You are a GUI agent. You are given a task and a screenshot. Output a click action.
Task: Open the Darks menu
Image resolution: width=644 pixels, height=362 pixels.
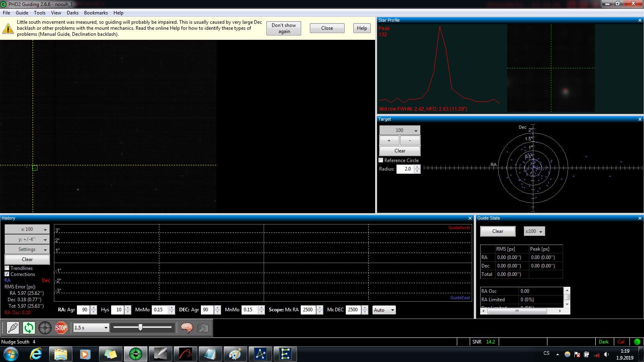[x=72, y=13]
